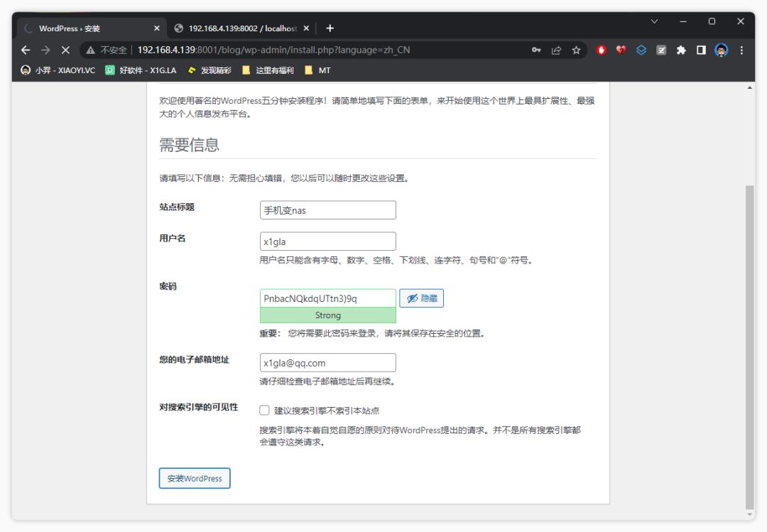The image size is (767, 532).
Task: Click the Z extension icon in the toolbar
Action: (x=661, y=50)
